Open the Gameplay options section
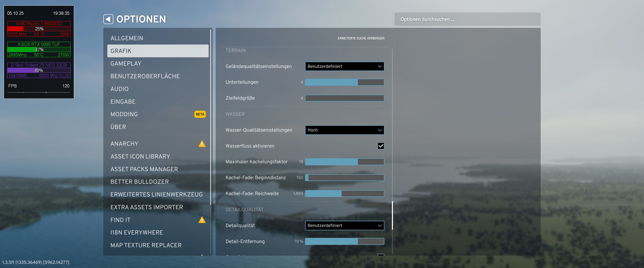The width and height of the screenshot is (644, 268). (126, 63)
